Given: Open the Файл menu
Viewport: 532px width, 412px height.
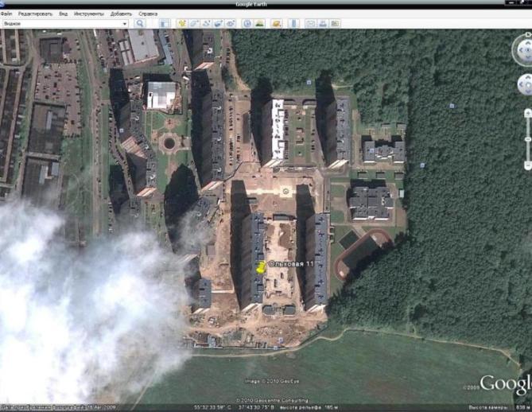Looking at the screenshot, I should [x=7, y=14].
